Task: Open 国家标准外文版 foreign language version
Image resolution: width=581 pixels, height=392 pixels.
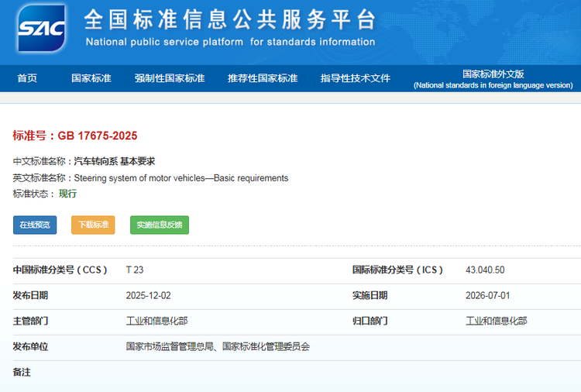Action: click(493, 79)
